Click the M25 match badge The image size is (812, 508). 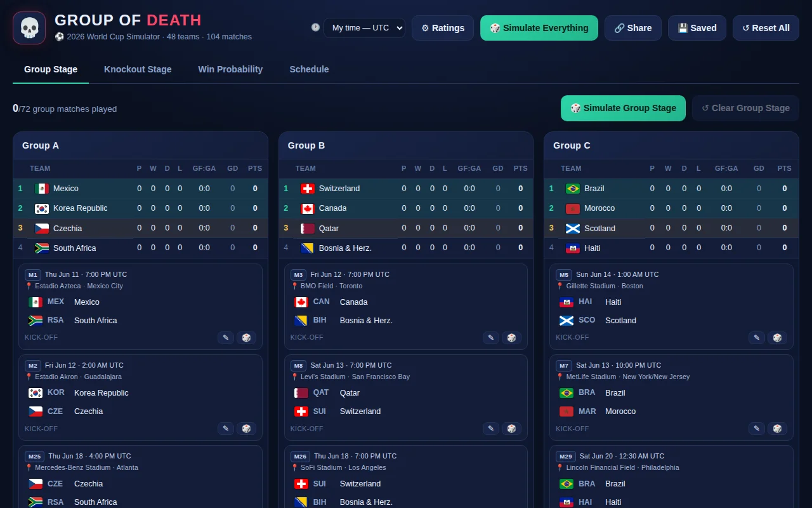tap(35, 457)
